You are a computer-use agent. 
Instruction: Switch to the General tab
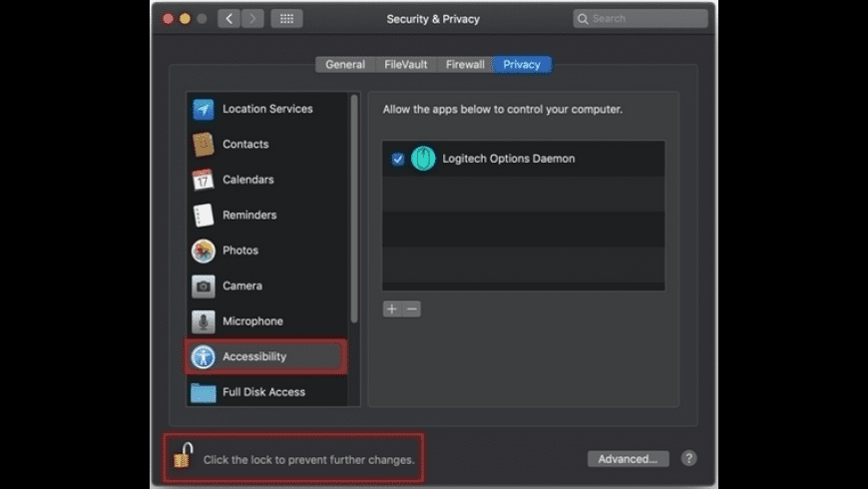click(345, 65)
